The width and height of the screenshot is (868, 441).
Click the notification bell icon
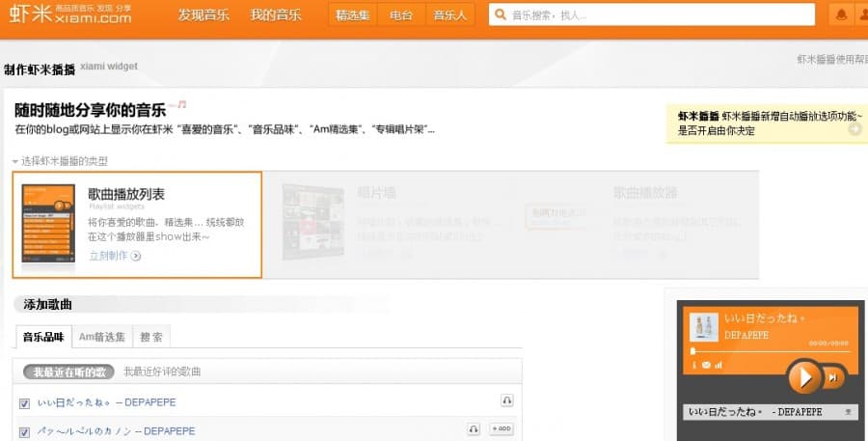842,14
